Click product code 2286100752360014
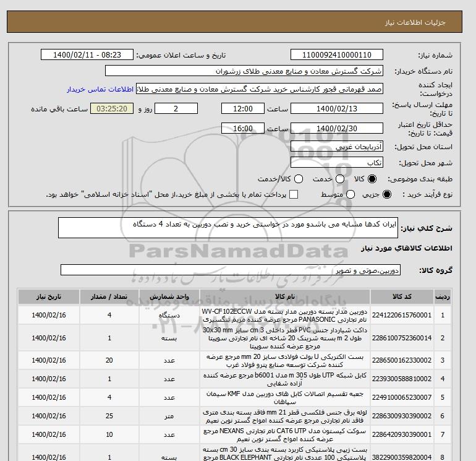Image resolution: width=476 pixels, height=461 pixels. 402,338
